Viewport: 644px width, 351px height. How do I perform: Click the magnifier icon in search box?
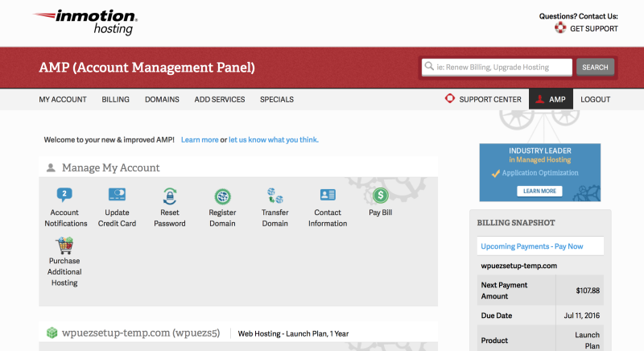point(429,66)
